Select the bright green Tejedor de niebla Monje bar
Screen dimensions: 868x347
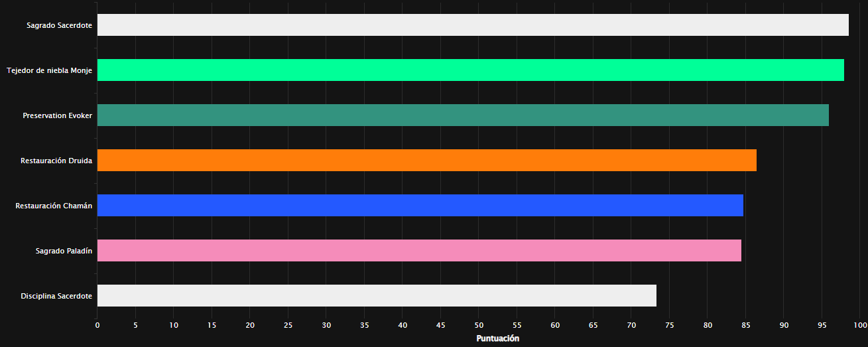coord(470,70)
